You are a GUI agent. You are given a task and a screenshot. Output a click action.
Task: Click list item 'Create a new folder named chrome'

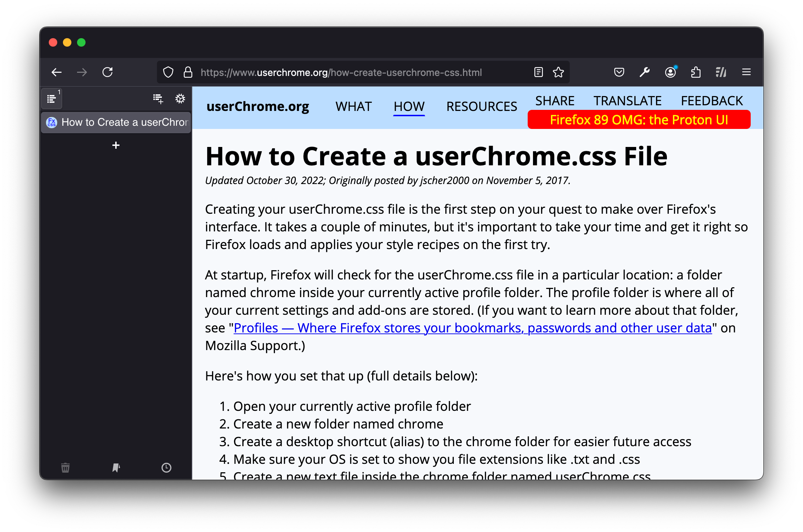pos(338,424)
